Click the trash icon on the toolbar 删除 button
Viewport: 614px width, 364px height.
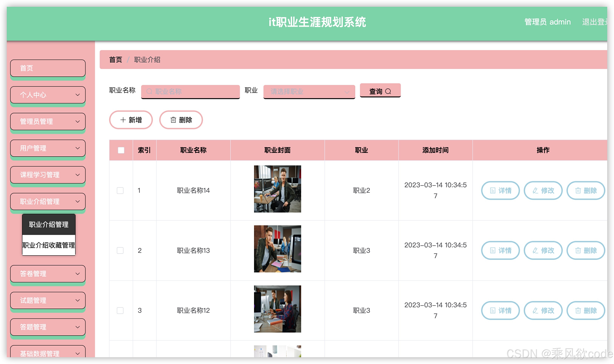173,120
